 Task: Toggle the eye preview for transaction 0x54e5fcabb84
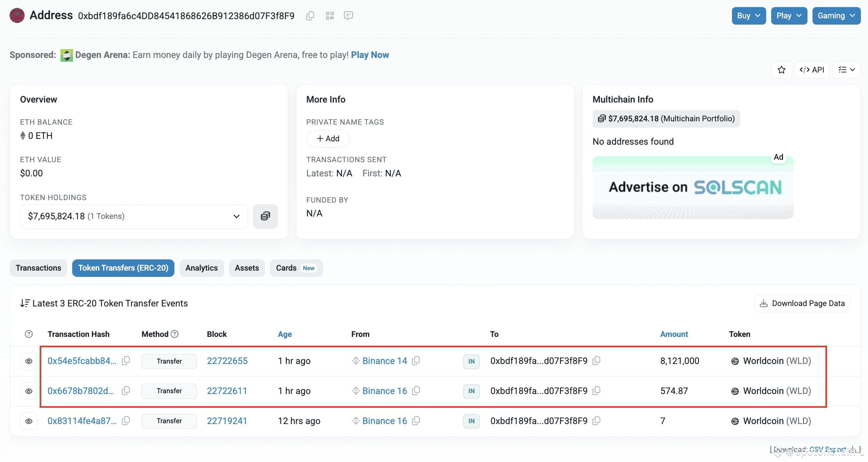29,361
